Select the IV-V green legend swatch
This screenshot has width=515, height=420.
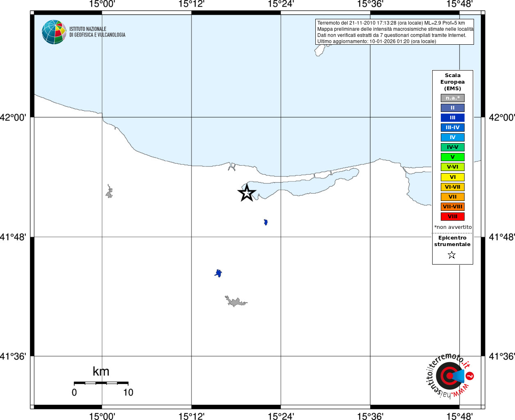pyautogui.click(x=453, y=147)
